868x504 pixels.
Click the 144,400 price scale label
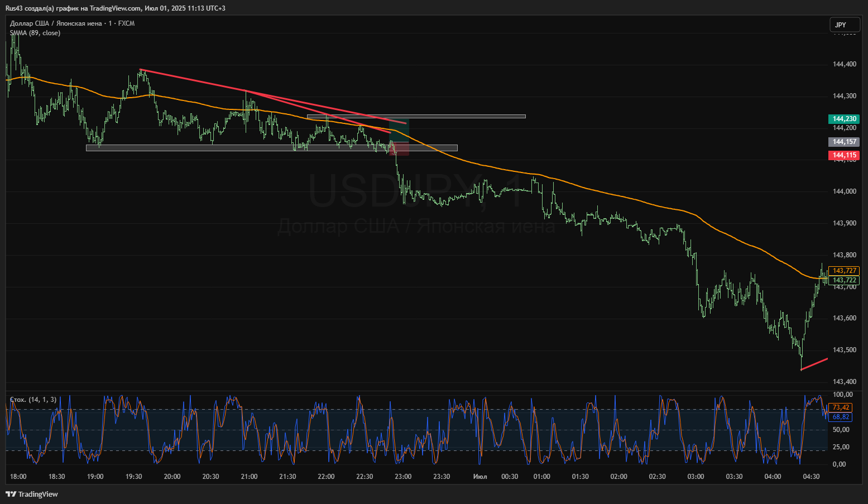coord(844,64)
